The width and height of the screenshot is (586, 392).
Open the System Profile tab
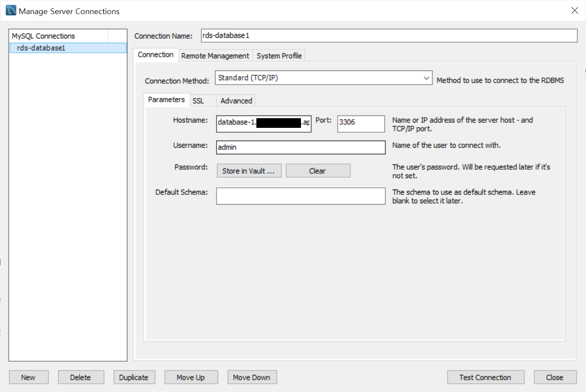(x=279, y=56)
